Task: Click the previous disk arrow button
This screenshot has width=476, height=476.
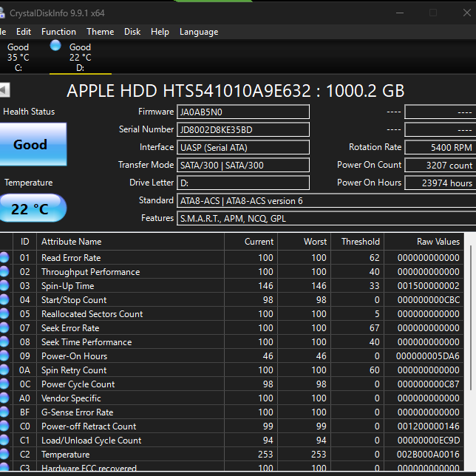Action: click(4, 90)
